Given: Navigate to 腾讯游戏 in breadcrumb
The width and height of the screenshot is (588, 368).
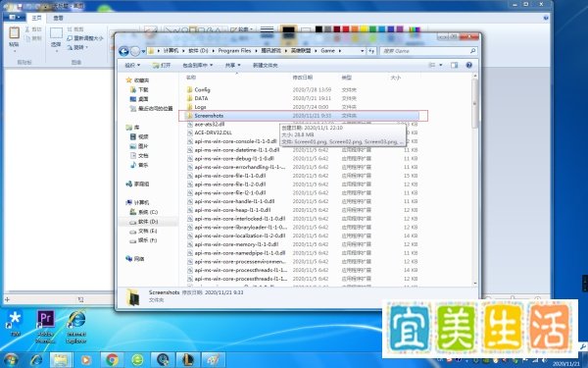Looking at the screenshot, I should 270,51.
